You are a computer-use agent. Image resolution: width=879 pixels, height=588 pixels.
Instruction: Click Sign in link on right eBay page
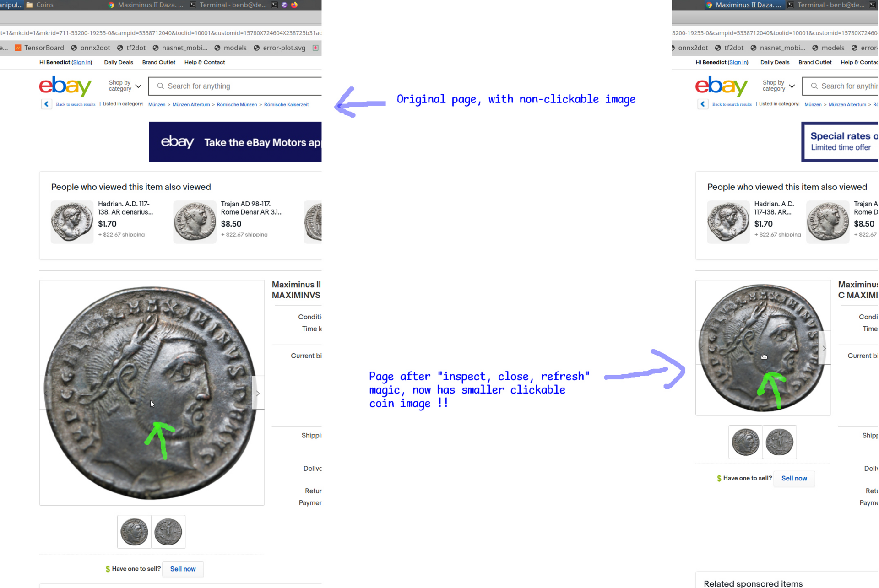tap(738, 62)
